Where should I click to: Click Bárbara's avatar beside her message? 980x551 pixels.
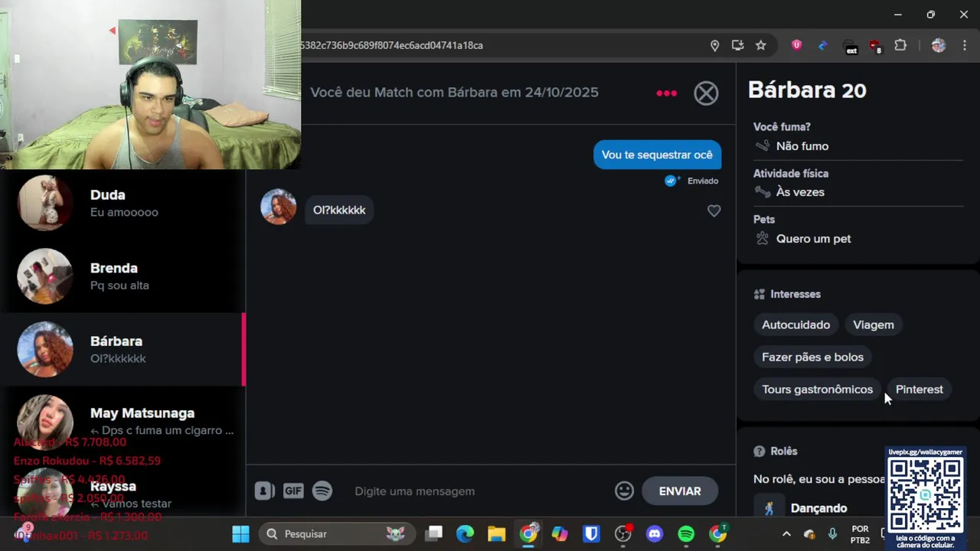point(278,207)
